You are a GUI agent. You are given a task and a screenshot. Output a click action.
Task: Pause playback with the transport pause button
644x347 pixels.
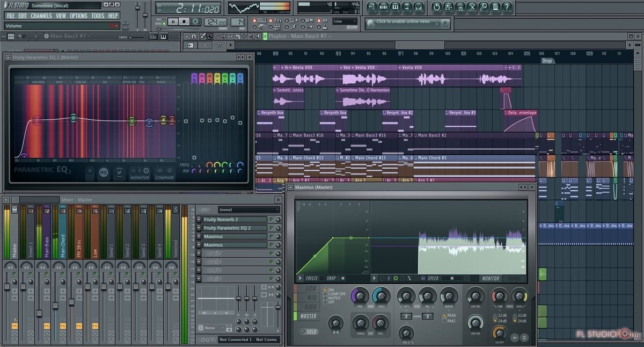coord(173,21)
